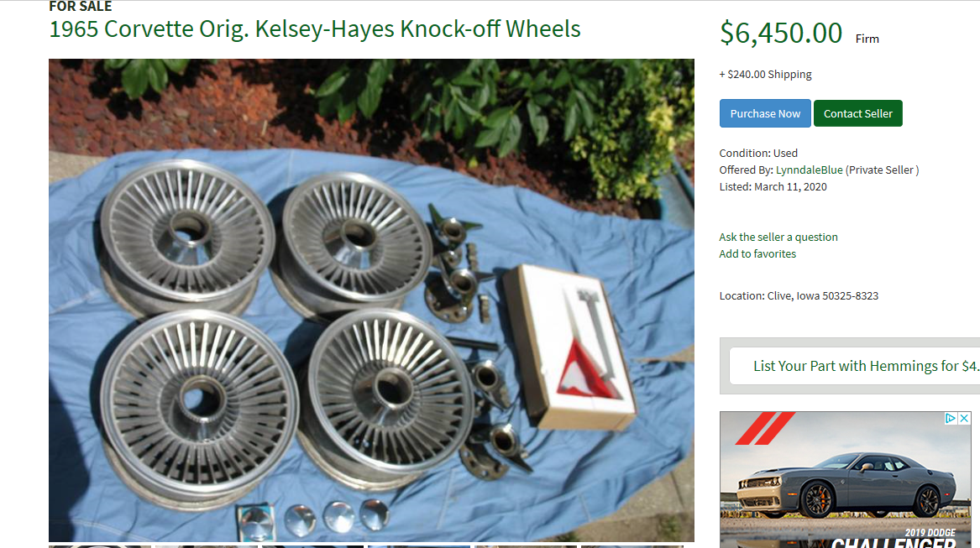Click the Kelsey-Hayes Knock-off Wheels title
Viewport: 980px width, 548px height.
point(314,29)
